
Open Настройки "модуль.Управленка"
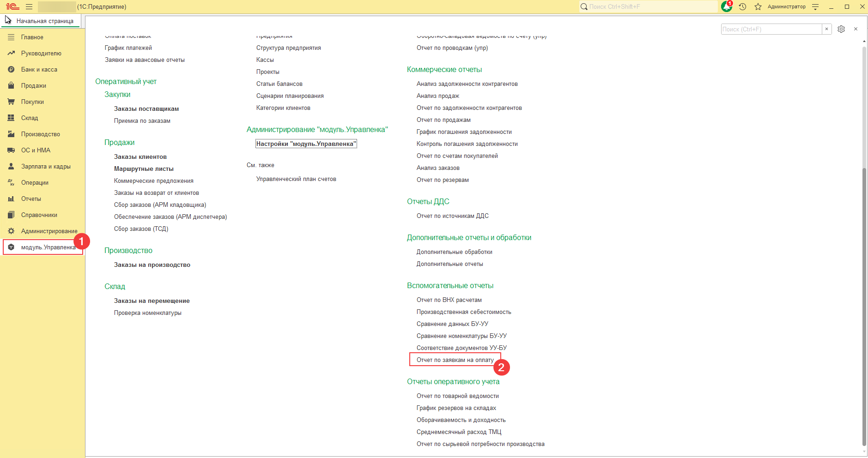point(306,144)
